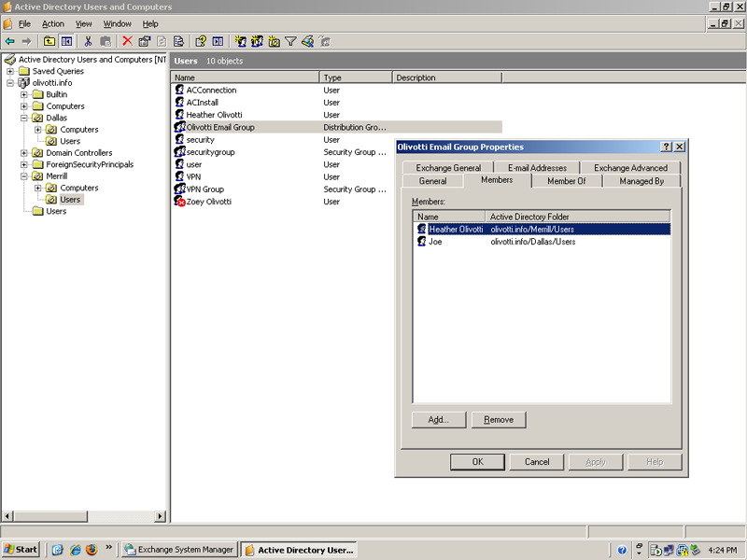Collapse the Dallas organizational unit
The image size is (747, 560).
(24, 118)
